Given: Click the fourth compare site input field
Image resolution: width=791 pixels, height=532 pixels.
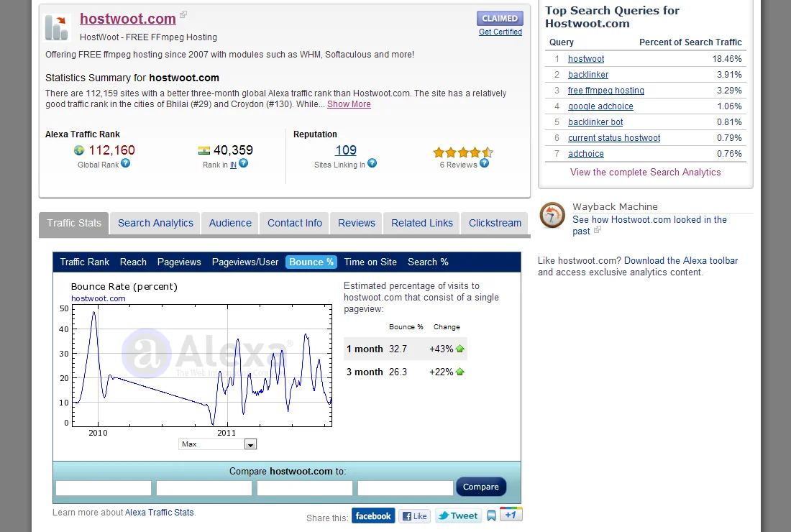Looking at the screenshot, I should click(x=405, y=487).
